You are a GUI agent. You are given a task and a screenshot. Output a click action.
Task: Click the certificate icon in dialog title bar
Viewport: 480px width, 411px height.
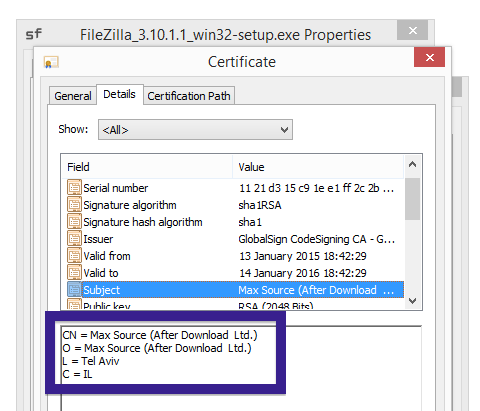pyautogui.click(x=51, y=62)
